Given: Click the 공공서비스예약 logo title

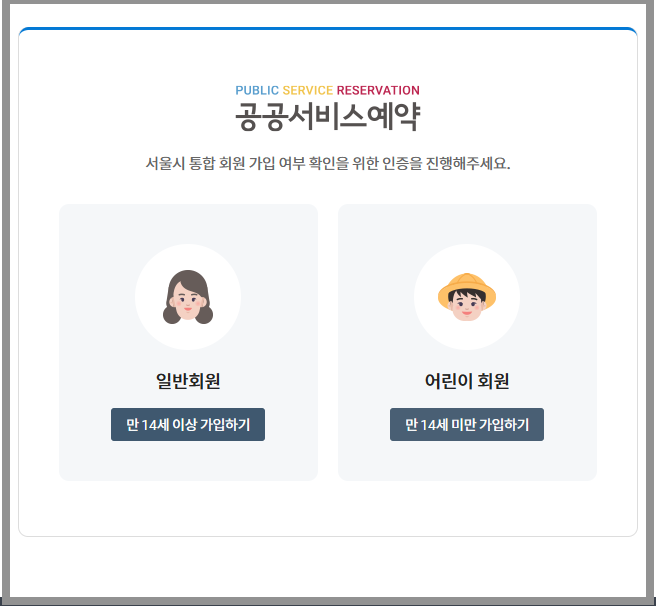Looking at the screenshot, I should (328, 116).
